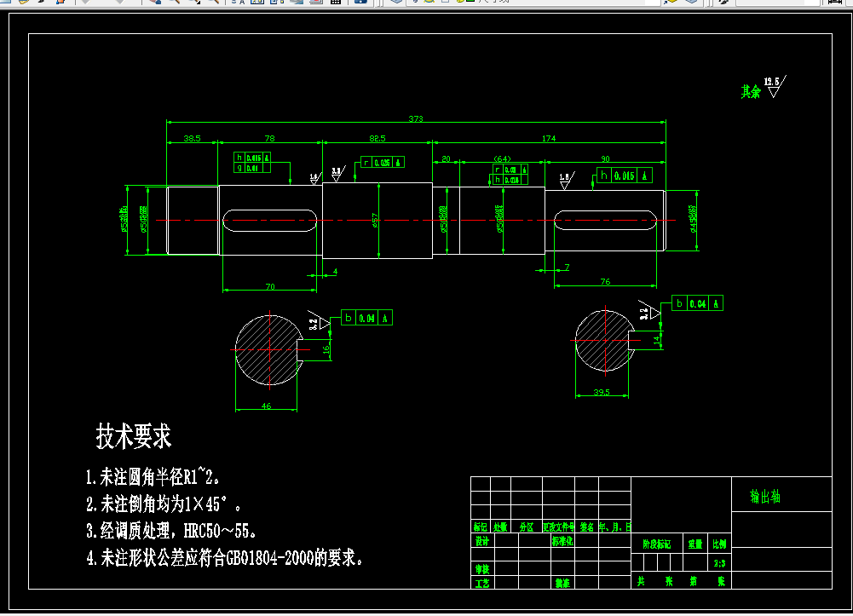Select the keyway width dimension 16
Screen dimensions: 853x616
click(326, 349)
